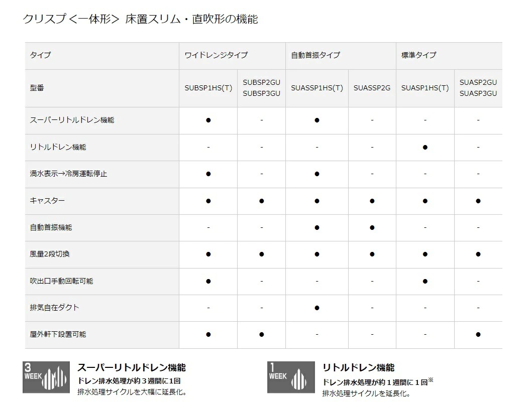Click the dot for スーパーリトルドレン機能 under SUASSP1HS(T)
This screenshot has width=532, height=402.
click(x=317, y=120)
